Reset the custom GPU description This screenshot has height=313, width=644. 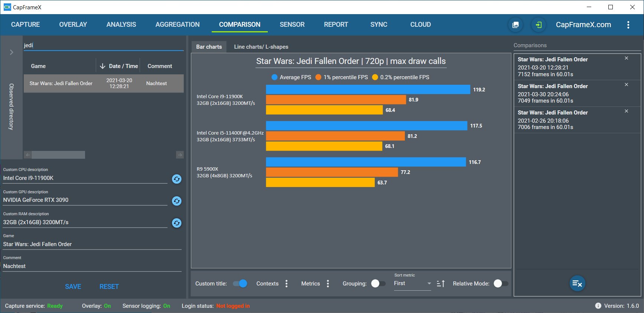(177, 201)
